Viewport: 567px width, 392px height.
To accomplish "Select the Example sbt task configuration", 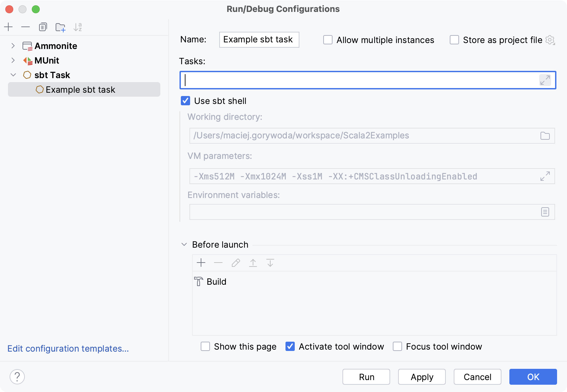I will [x=81, y=89].
